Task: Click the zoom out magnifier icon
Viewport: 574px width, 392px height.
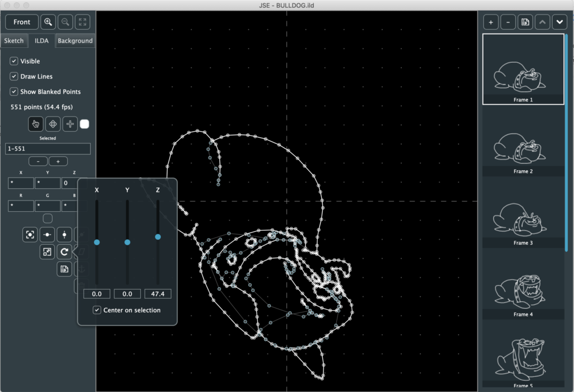Action: point(66,22)
